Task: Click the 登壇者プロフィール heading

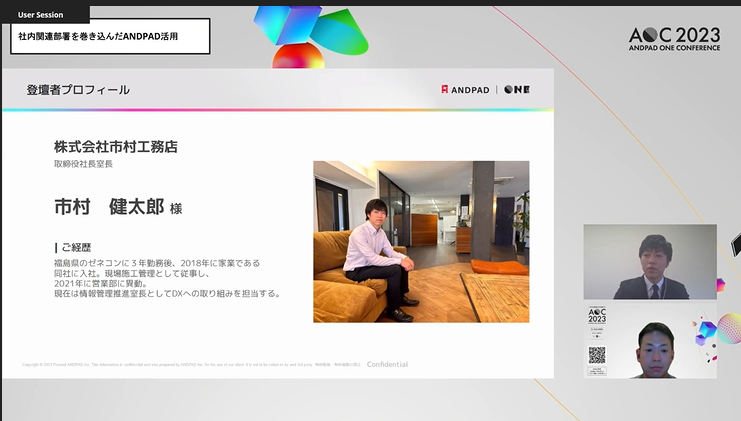Action: 78,90
